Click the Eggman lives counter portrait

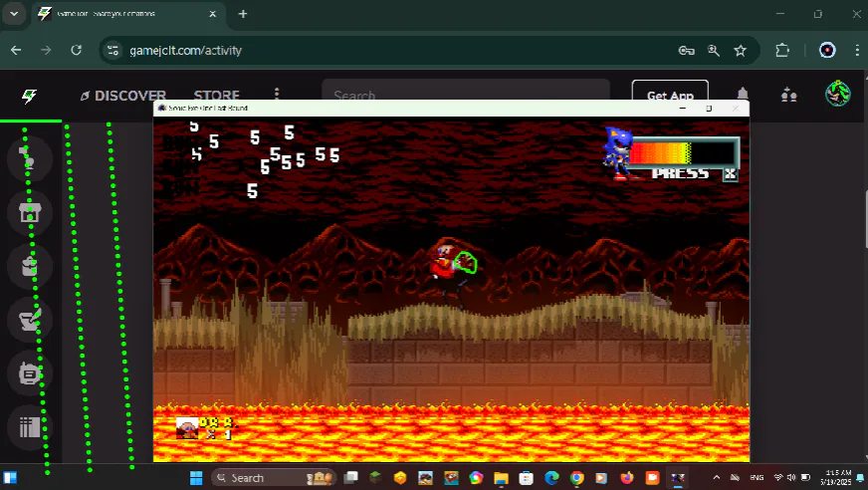click(187, 428)
